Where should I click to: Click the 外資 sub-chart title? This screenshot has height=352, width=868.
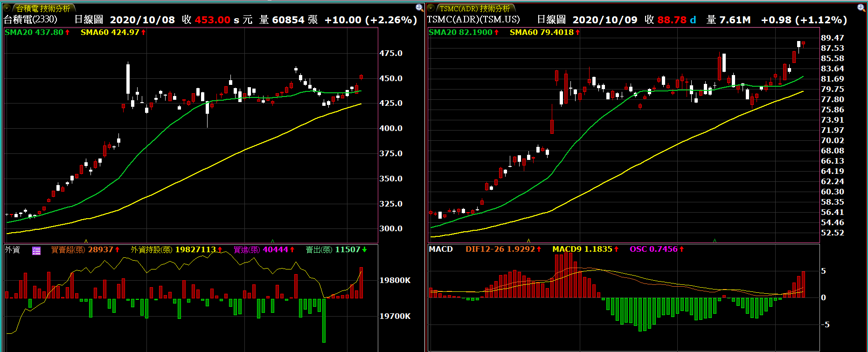13,250
